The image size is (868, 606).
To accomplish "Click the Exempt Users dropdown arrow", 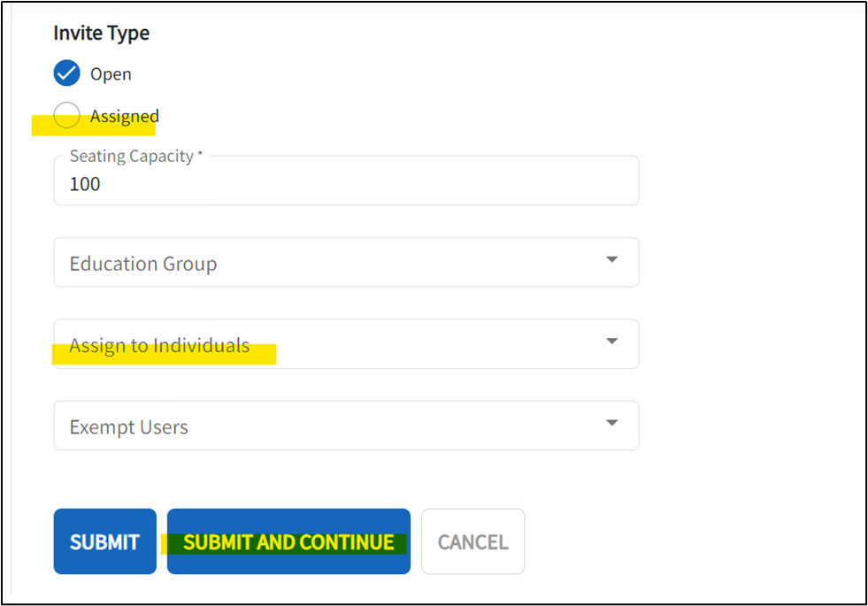I will [x=611, y=423].
